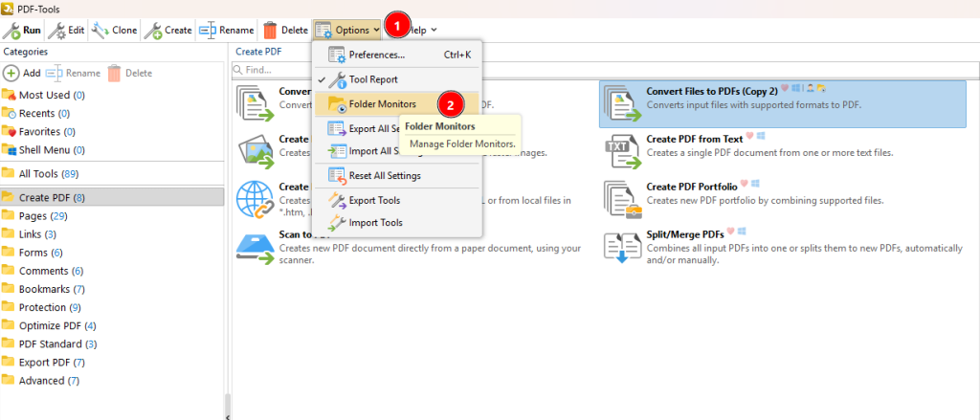Select Export Tools menu item
Image resolution: width=980 pixels, height=420 pixels.
coord(397,200)
